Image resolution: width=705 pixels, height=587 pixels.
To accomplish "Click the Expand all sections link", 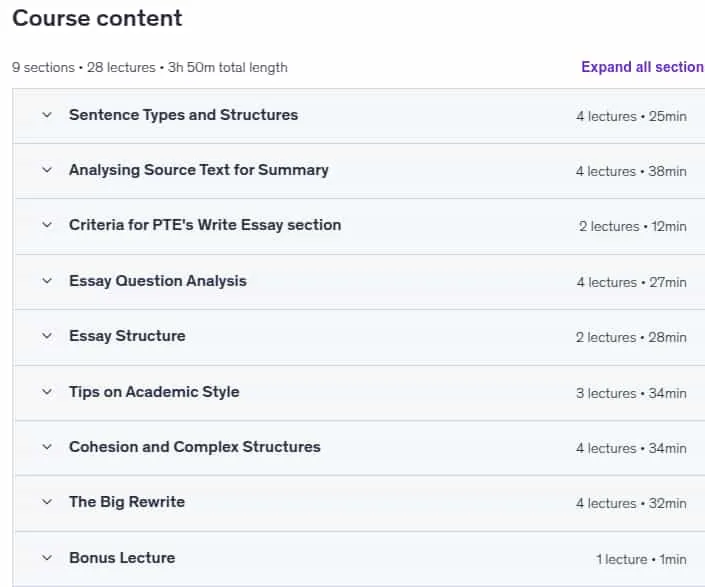I will 643,67.
